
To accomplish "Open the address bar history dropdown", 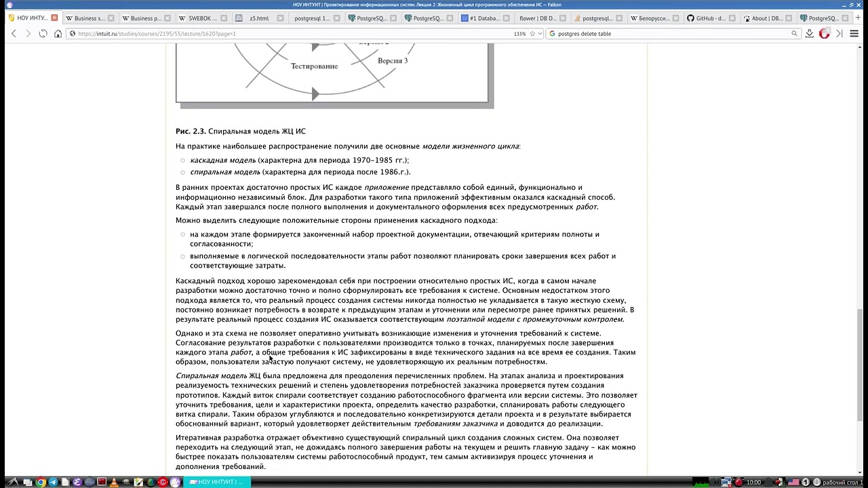I will coord(540,33).
